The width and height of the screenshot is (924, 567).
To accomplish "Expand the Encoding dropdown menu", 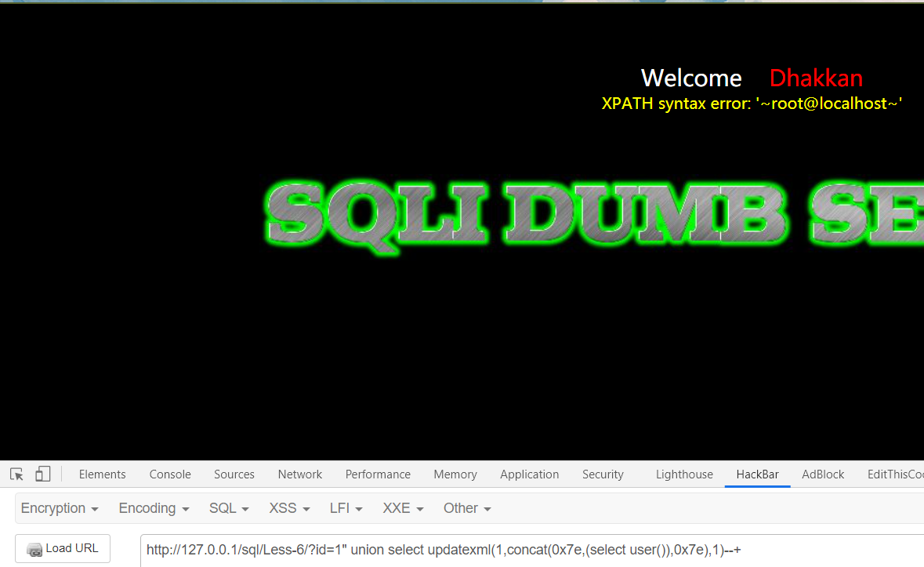I will pos(154,508).
